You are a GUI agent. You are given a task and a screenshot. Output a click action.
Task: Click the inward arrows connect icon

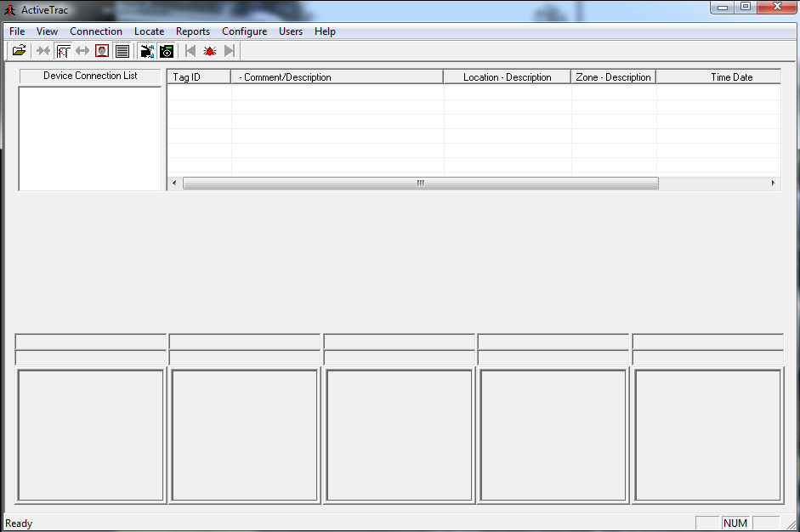[43, 50]
